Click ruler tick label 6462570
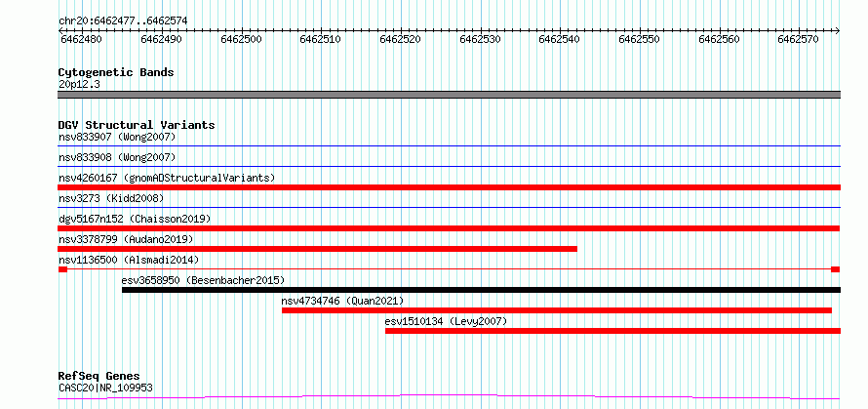The height and width of the screenshot is (409, 868). [798, 39]
